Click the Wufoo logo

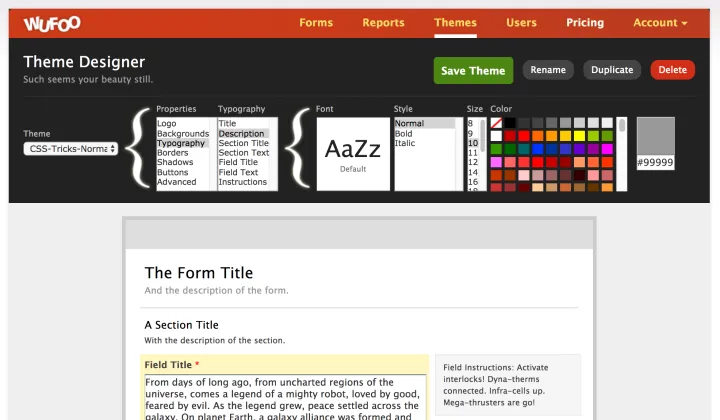tap(52, 23)
